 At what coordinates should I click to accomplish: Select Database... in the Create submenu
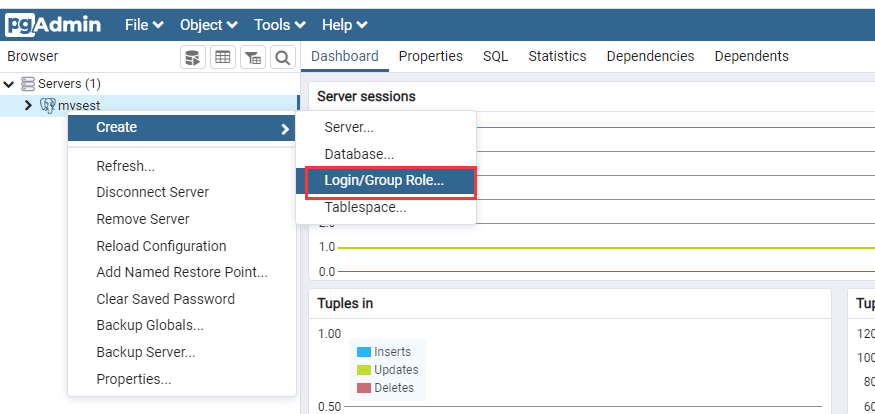[x=359, y=154]
